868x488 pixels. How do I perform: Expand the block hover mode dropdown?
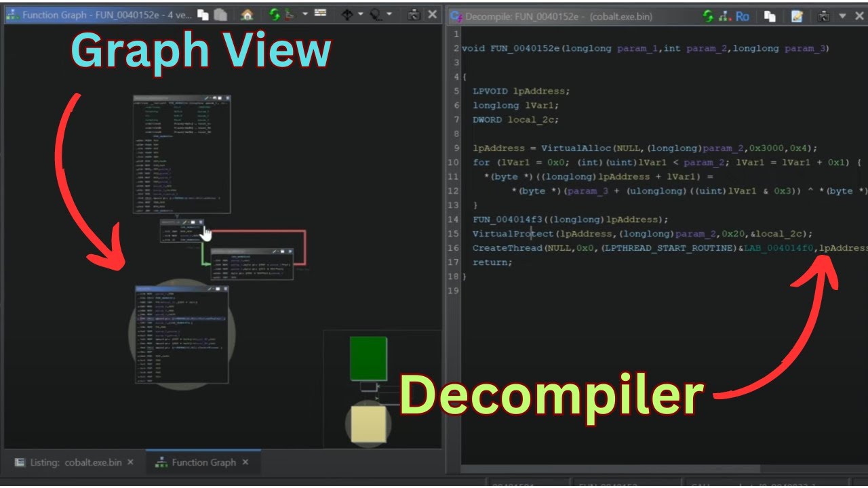point(389,14)
